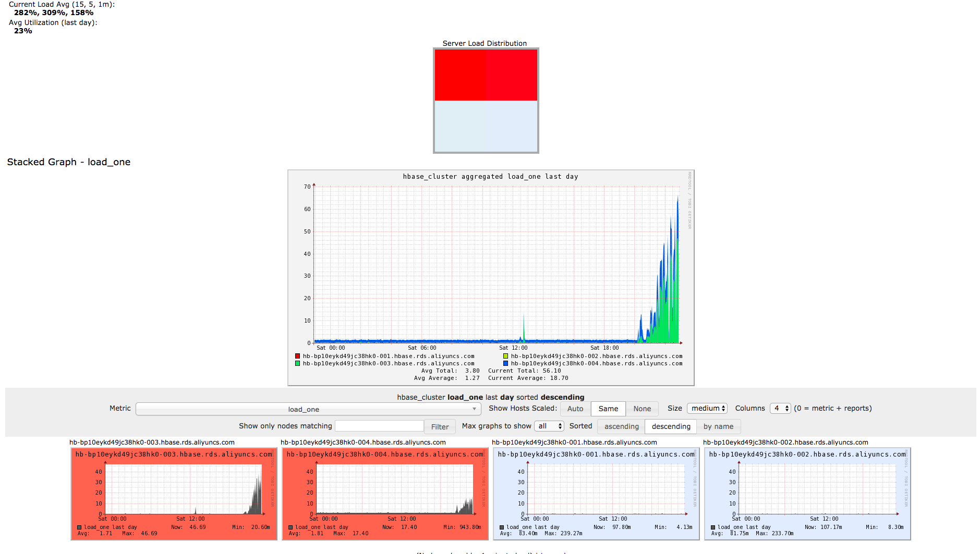Click the green legend swatch for host 003
980x554 pixels.
tap(298, 364)
